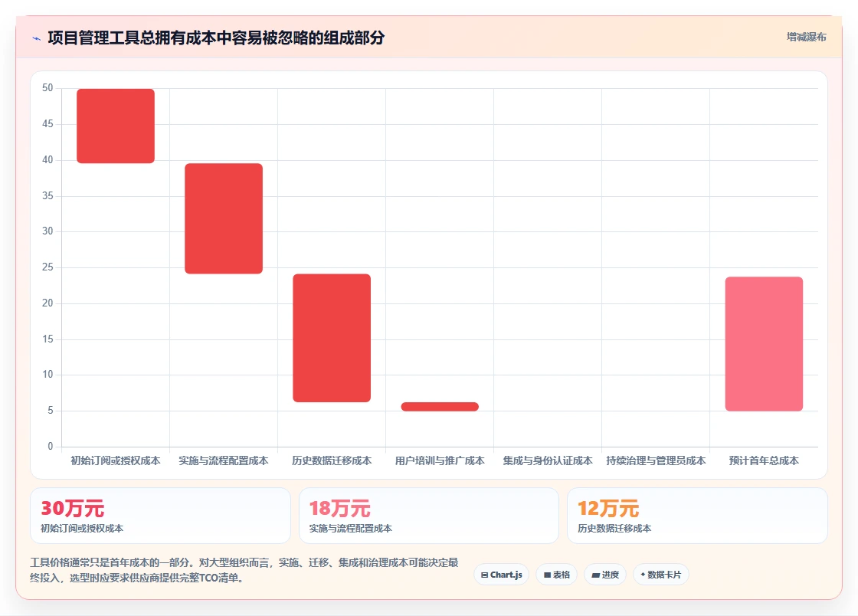The height and width of the screenshot is (616, 858).
Task: Click the x-axis label 集成与身份认证成本
Action: tap(548, 460)
